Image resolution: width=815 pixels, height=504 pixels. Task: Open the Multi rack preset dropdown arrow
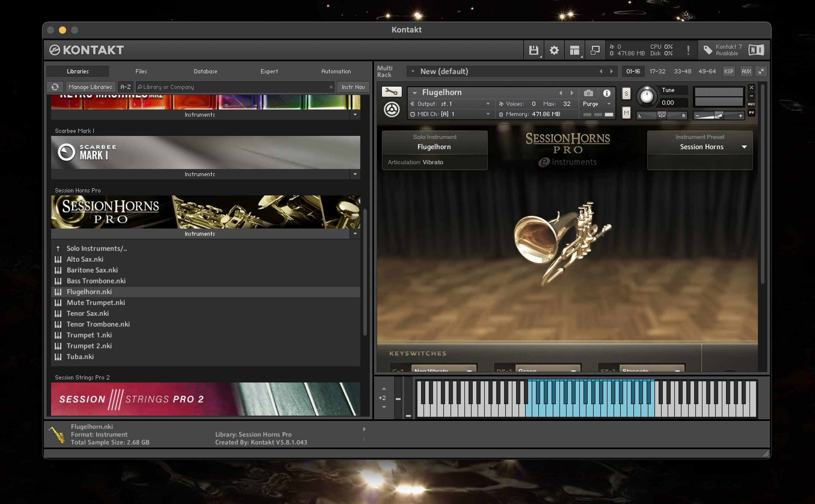[413, 71]
